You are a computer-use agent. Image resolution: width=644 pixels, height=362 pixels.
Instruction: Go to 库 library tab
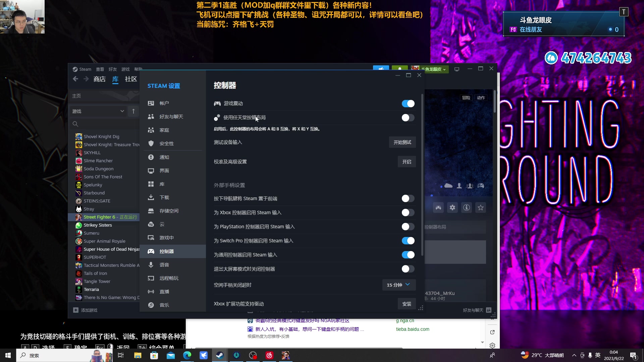pyautogui.click(x=115, y=79)
